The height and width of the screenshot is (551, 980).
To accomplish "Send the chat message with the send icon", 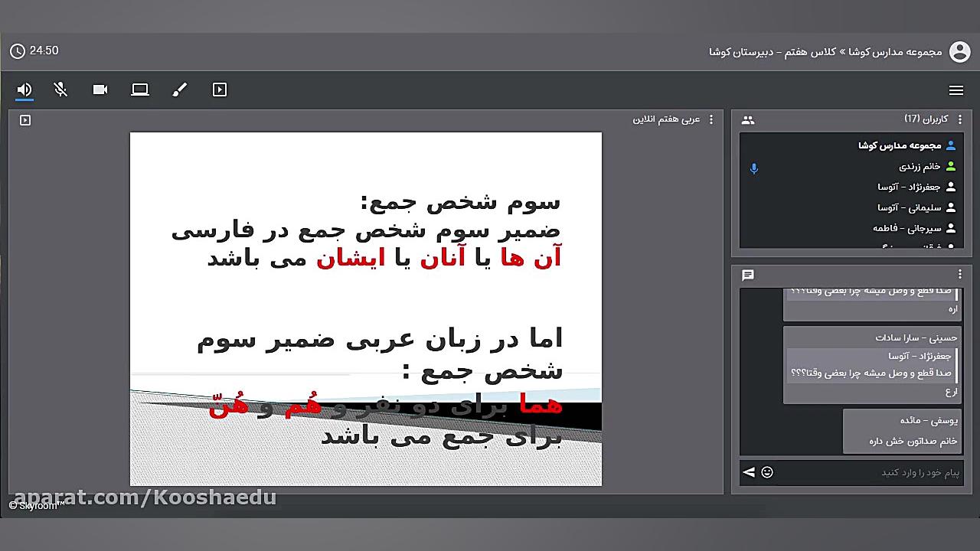I will point(748,472).
